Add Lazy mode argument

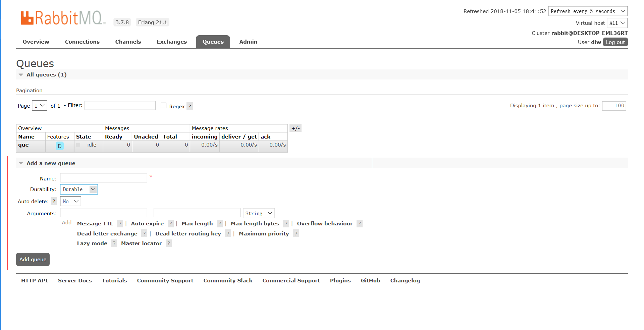point(92,243)
